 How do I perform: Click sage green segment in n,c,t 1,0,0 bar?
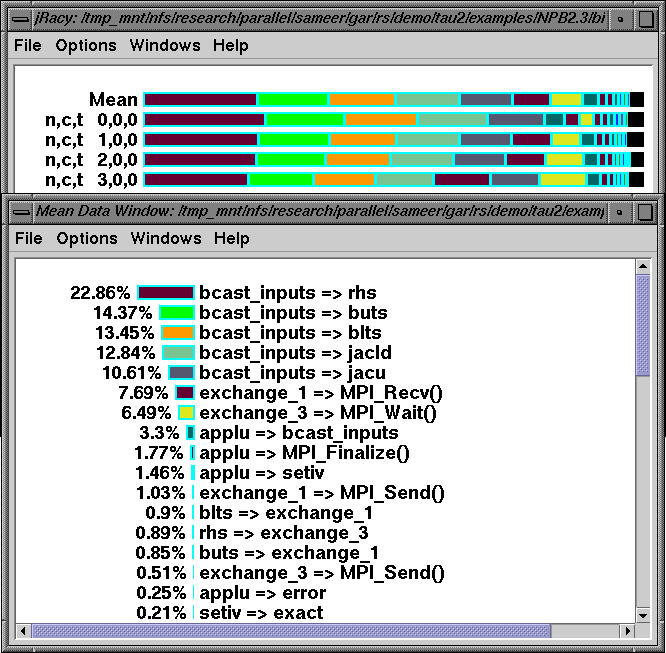click(x=428, y=140)
